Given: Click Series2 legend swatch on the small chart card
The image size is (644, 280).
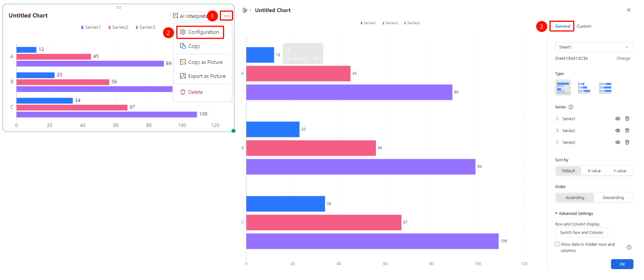Looking at the screenshot, I should pos(109,27).
